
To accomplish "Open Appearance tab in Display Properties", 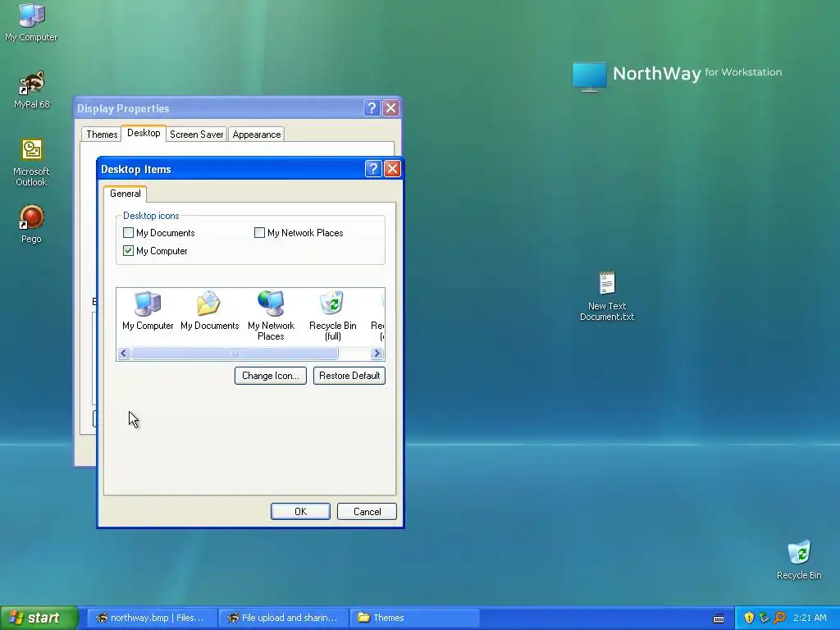I will click(x=257, y=135).
